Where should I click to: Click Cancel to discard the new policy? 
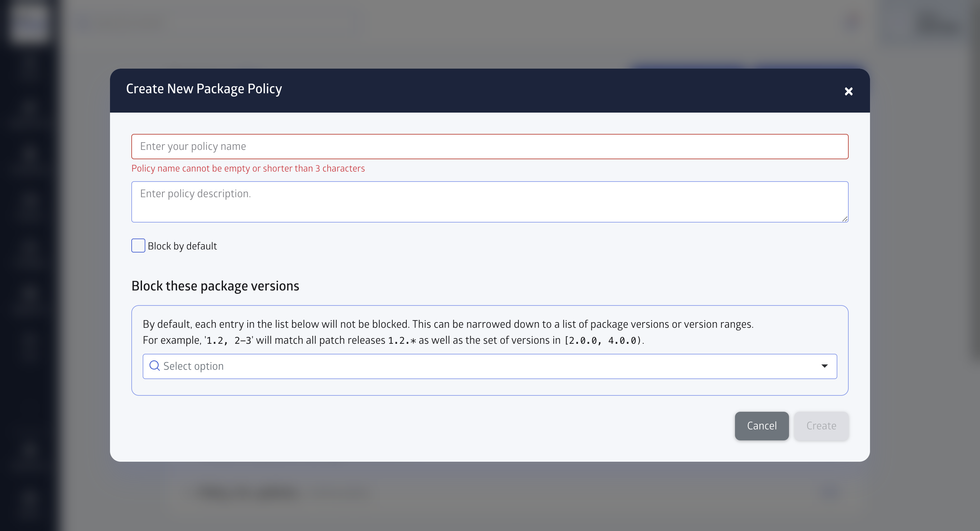pyautogui.click(x=762, y=426)
